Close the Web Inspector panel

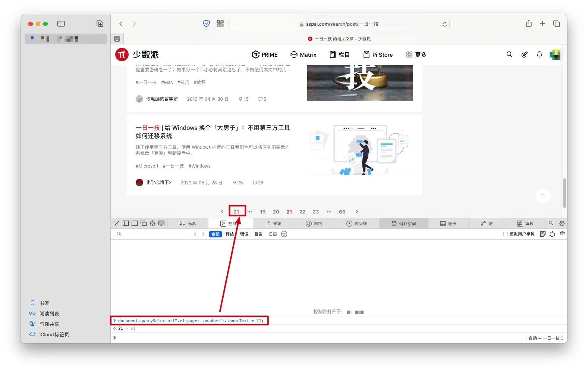pyautogui.click(x=117, y=223)
